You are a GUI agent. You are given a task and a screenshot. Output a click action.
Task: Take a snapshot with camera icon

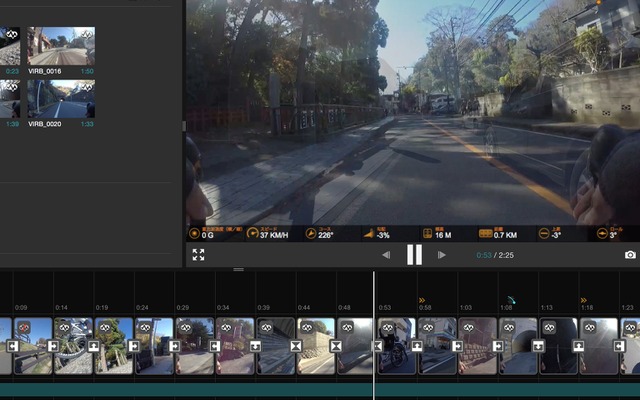point(630,255)
